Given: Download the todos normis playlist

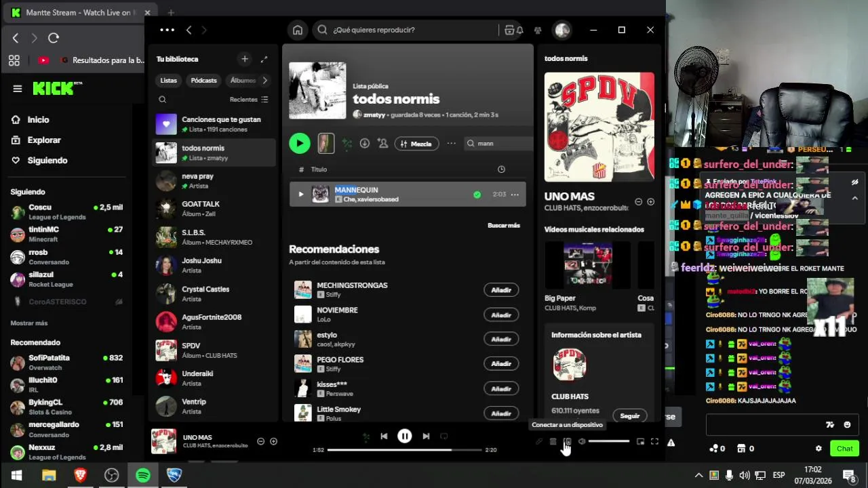Looking at the screenshot, I should pos(364,144).
